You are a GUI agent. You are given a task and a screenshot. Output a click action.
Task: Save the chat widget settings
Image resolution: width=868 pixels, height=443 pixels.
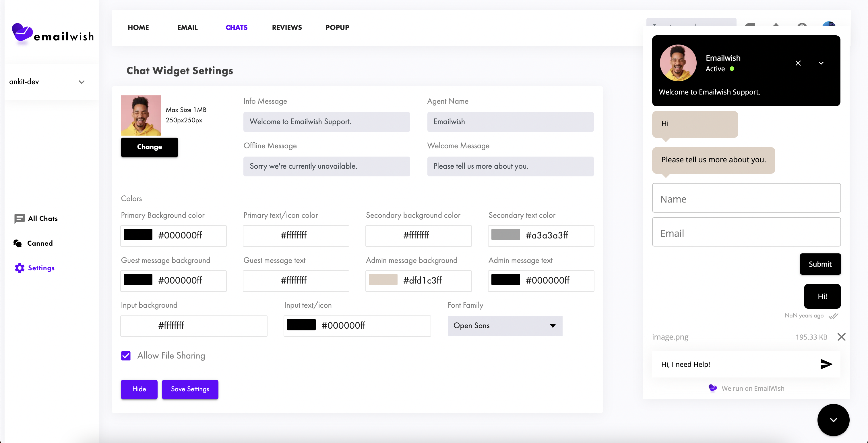pos(190,389)
